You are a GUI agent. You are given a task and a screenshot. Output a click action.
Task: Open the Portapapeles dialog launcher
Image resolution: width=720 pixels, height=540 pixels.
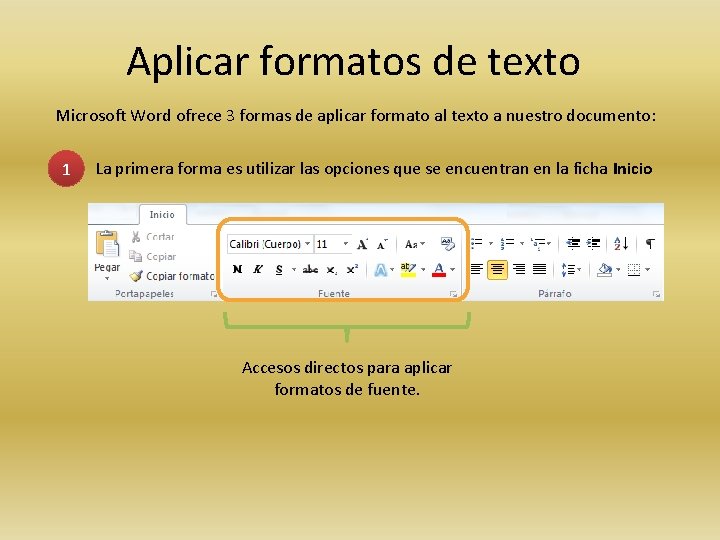(214, 294)
